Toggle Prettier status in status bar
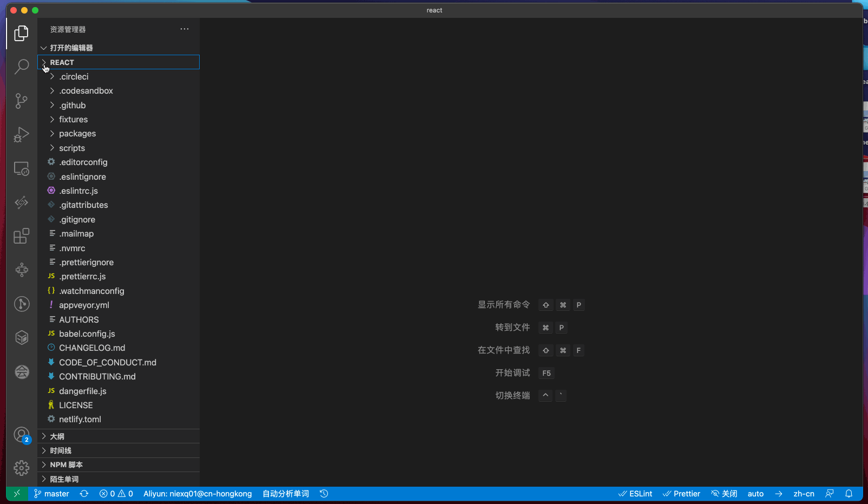Image resolution: width=868 pixels, height=504 pixels. [681, 494]
